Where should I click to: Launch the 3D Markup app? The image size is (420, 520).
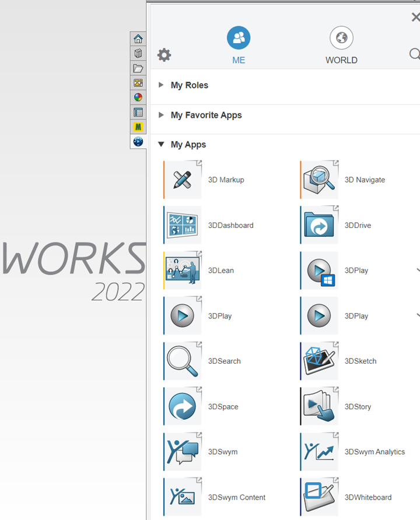[x=183, y=180]
